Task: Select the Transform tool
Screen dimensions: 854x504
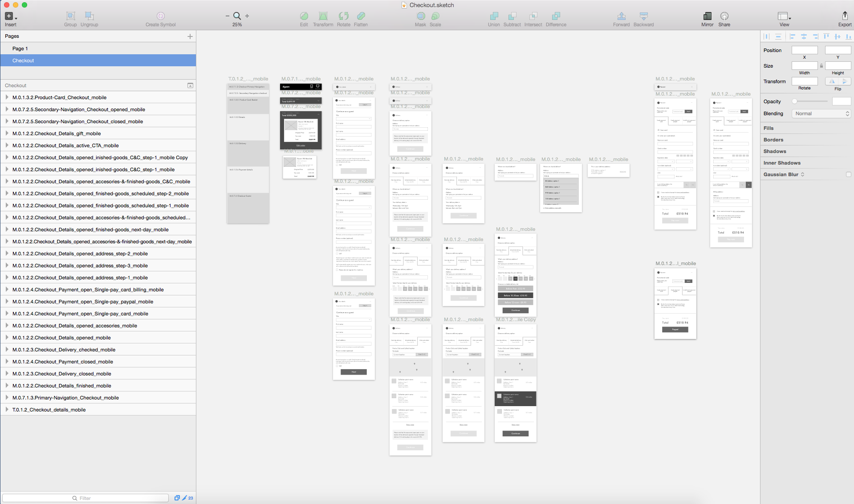Action: (323, 16)
